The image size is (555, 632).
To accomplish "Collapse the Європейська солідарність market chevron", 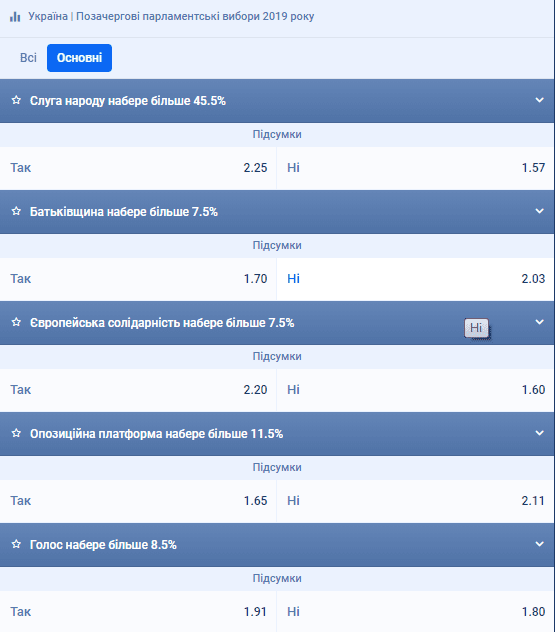I will (539, 322).
